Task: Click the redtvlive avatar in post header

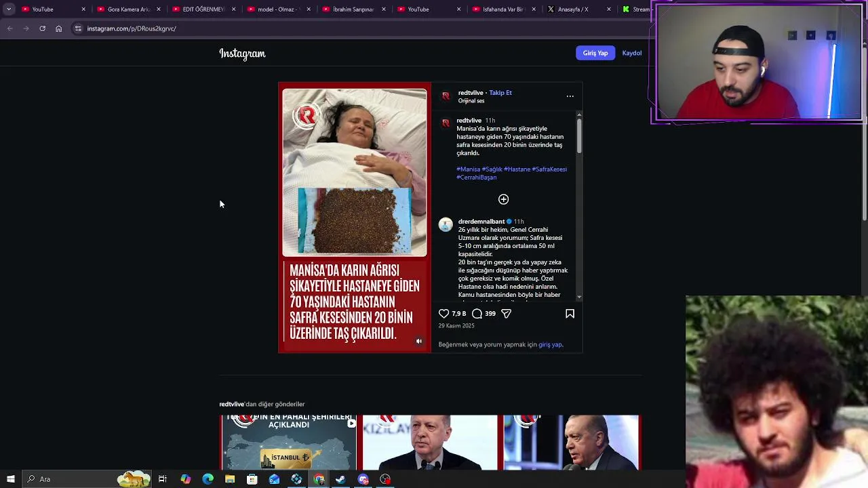Action: point(446,96)
